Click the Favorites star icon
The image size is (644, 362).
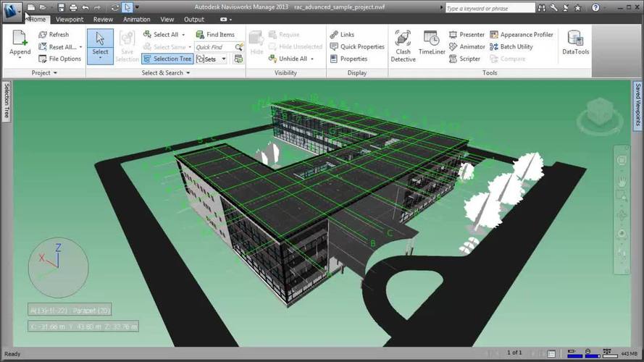[x=578, y=8]
